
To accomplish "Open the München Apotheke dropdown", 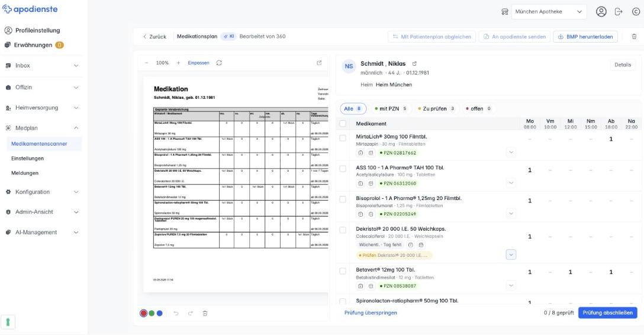I will [x=549, y=11].
